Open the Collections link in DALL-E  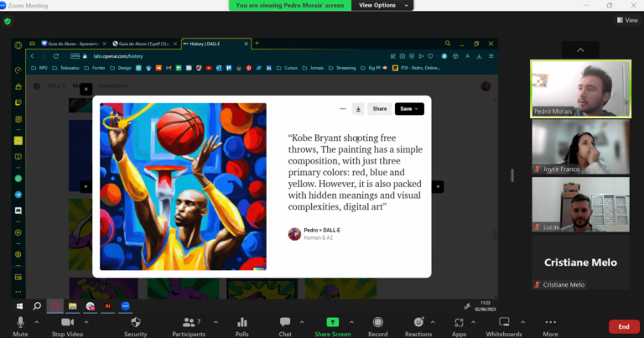112,86
